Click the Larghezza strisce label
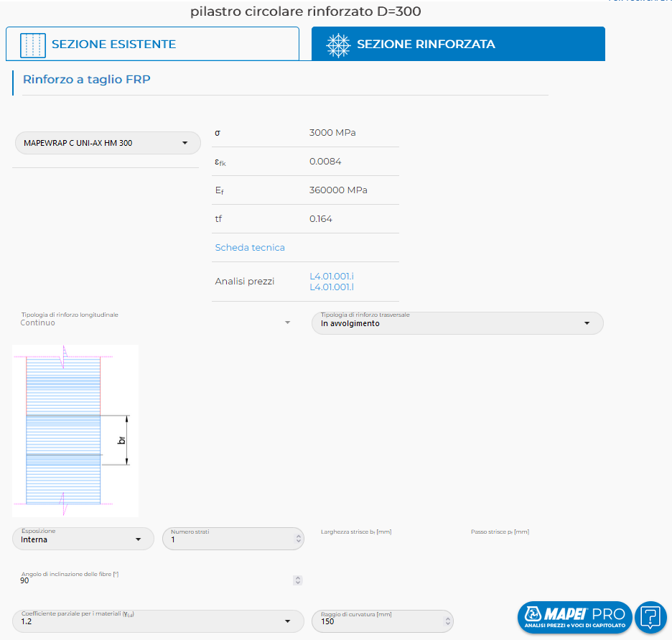672x640 pixels. point(356,532)
